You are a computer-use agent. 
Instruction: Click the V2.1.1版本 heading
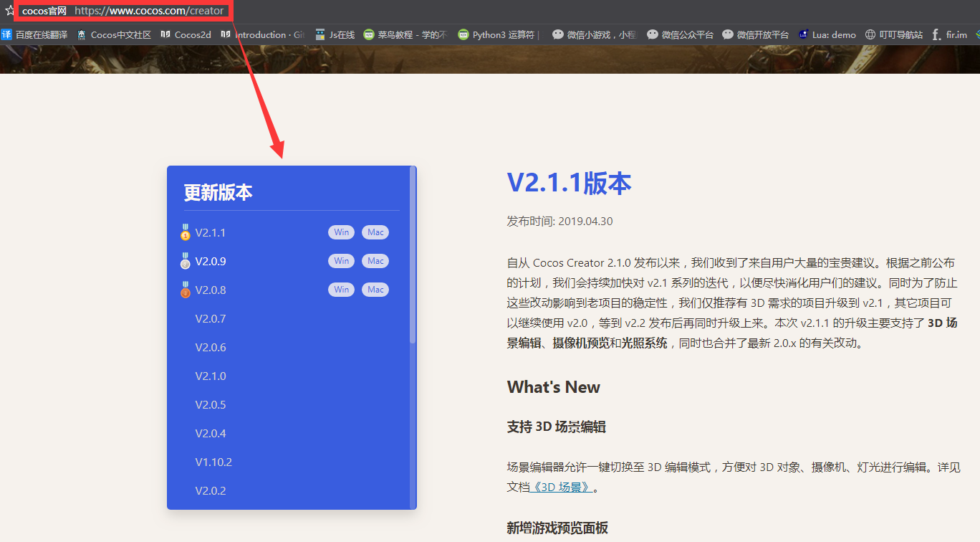pyautogui.click(x=570, y=183)
